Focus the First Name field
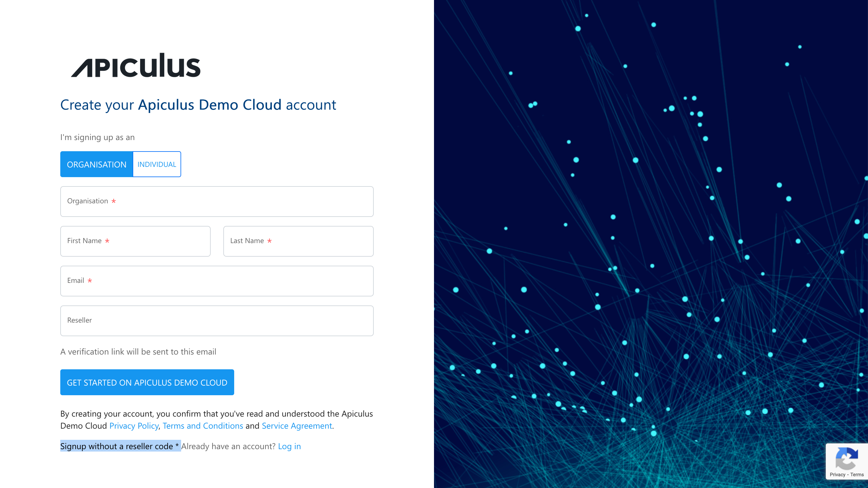The width and height of the screenshot is (868, 488). pyautogui.click(x=135, y=241)
